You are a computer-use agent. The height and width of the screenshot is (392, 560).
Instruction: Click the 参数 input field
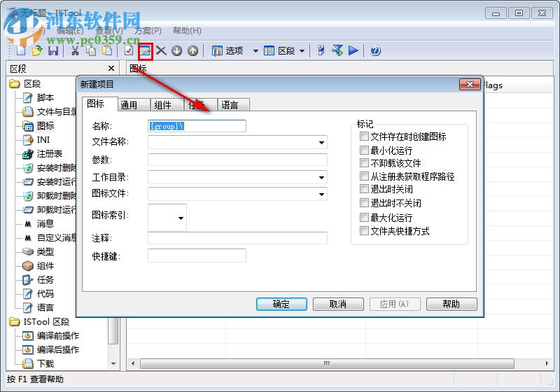(x=237, y=160)
